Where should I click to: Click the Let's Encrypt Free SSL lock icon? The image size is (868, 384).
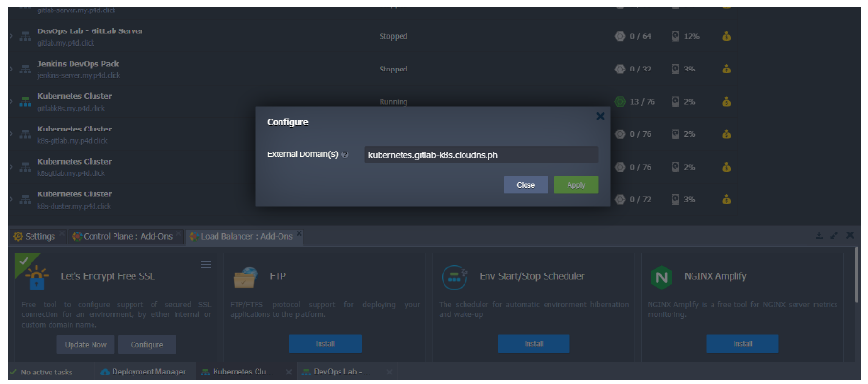[36, 277]
